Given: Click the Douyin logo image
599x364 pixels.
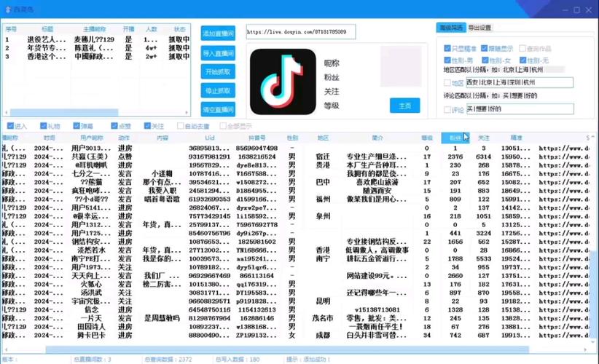Looking at the screenshot, I should point(283,82).
